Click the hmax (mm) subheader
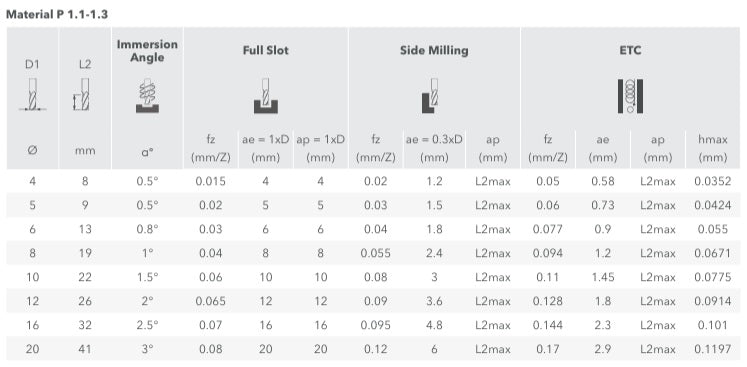 click(713, 148)
